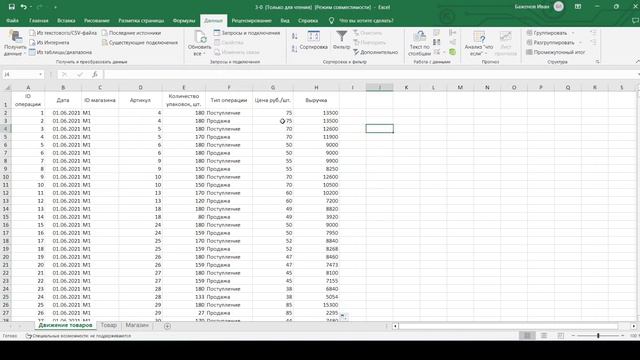Click the Тип операции header cell

point(229,100)
